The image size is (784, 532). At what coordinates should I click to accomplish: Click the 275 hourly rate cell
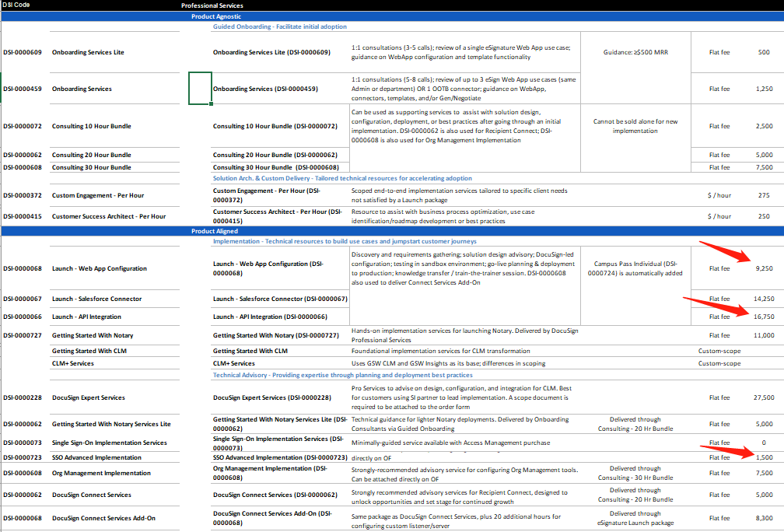[x=764, y=195]
